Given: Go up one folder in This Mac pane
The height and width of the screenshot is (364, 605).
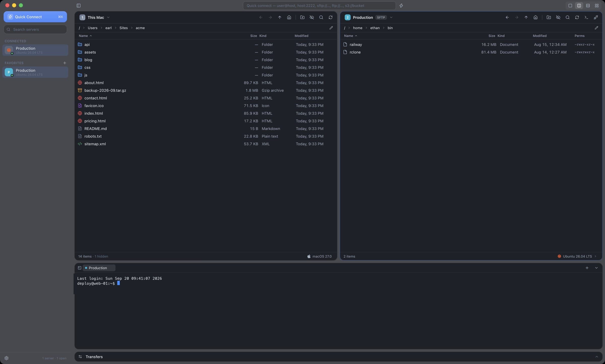Looking at the screenshot, I should tap(280, 17).
